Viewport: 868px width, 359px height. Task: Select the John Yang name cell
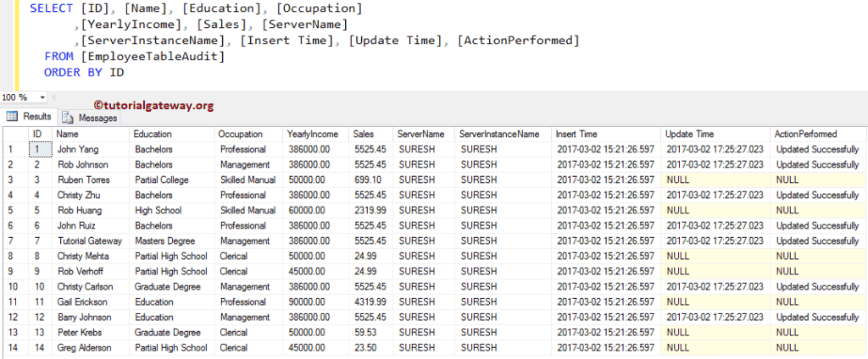[x=91, y=149]
